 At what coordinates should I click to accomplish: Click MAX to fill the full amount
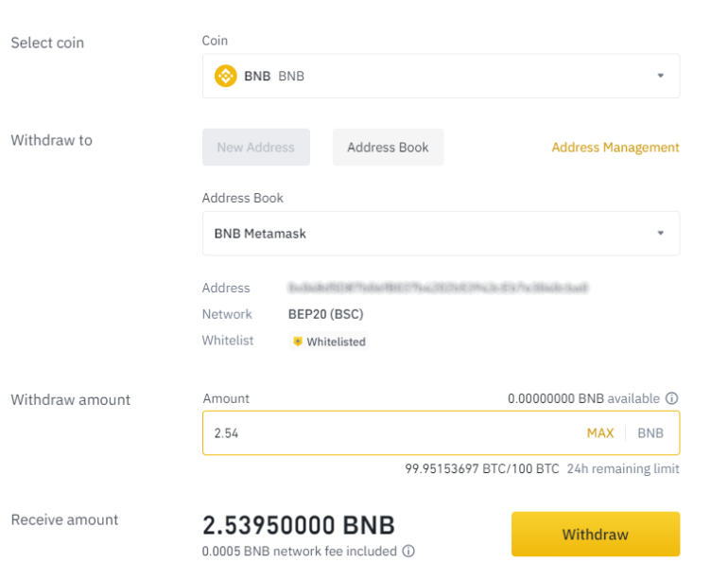tap(600, 433)
